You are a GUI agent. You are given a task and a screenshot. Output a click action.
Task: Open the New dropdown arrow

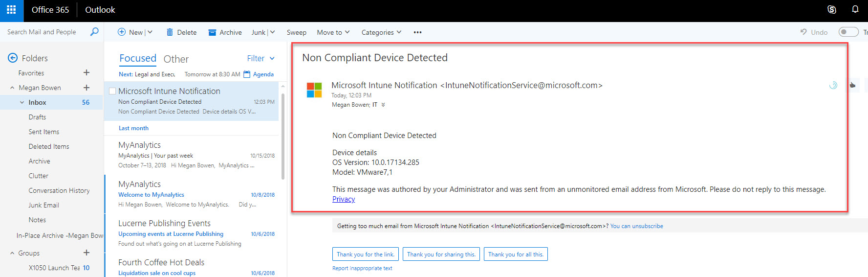coord(150,32)
